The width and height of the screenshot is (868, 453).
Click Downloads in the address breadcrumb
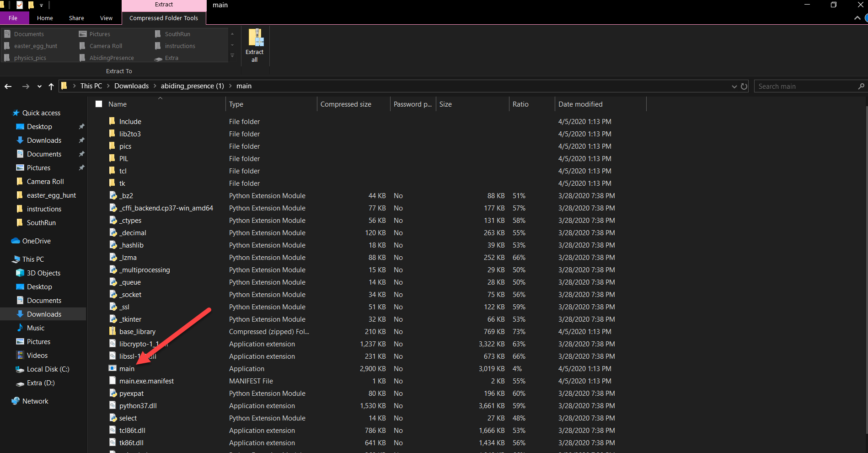tap(132, 86)
